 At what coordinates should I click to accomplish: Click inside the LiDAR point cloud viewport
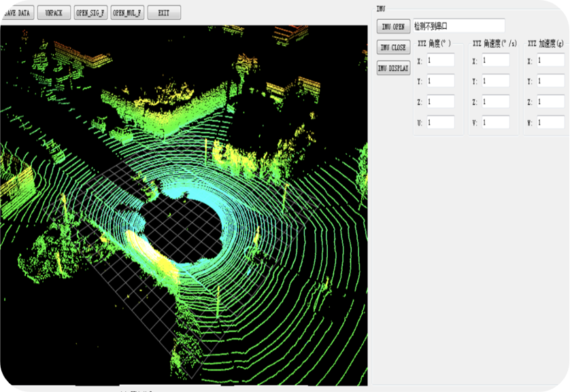184,205
